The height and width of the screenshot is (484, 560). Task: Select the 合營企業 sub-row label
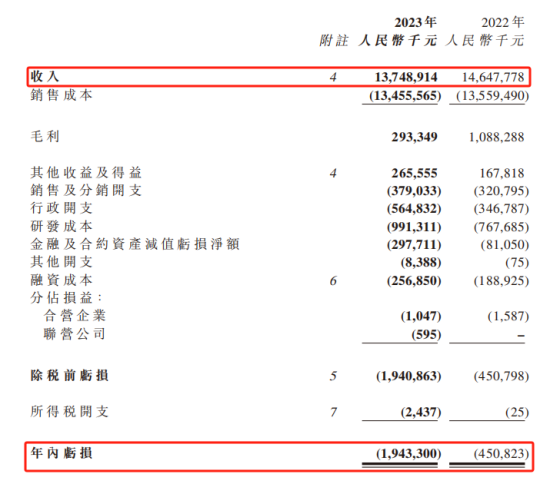75,316
